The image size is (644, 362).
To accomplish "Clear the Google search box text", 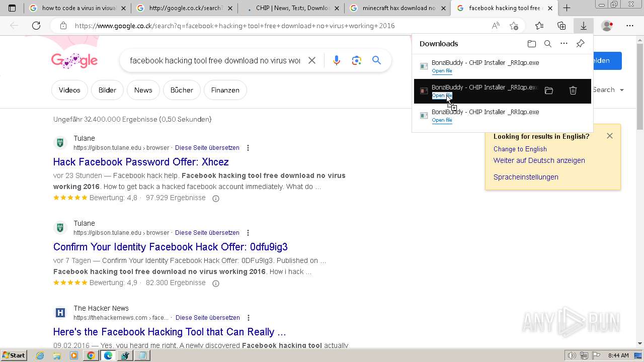I will point(312,60).
